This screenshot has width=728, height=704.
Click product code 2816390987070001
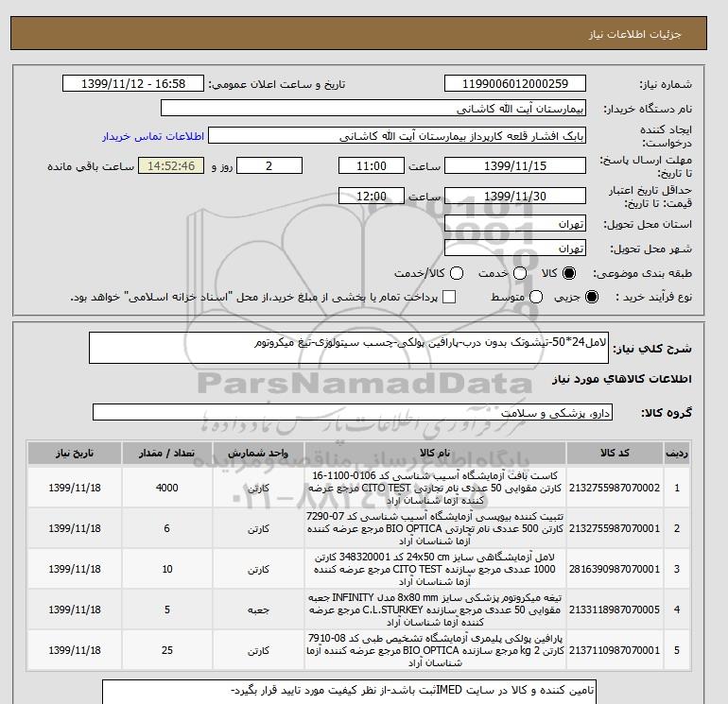tap(615, 569)
